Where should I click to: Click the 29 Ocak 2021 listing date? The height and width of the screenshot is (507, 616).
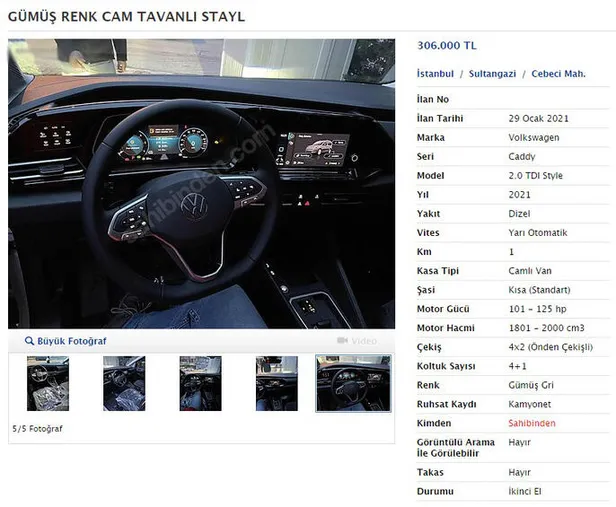pyautogui.click(x=538, y=119)
